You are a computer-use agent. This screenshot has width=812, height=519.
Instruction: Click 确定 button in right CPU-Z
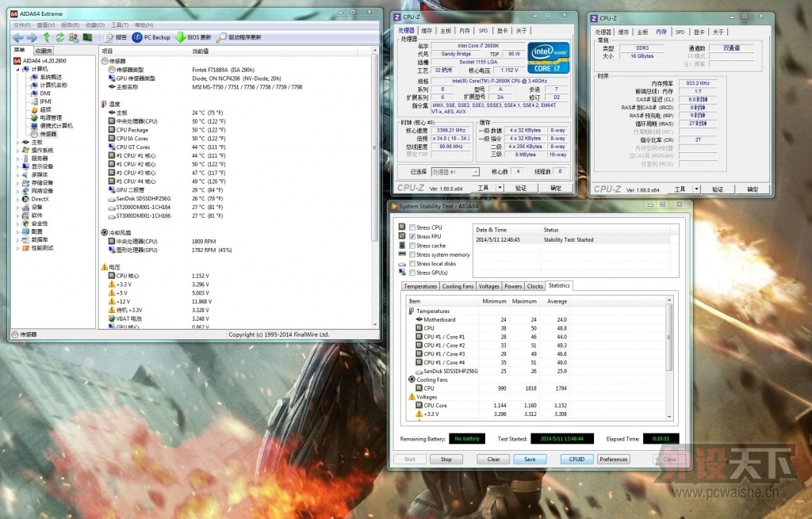tap(753, 189)
